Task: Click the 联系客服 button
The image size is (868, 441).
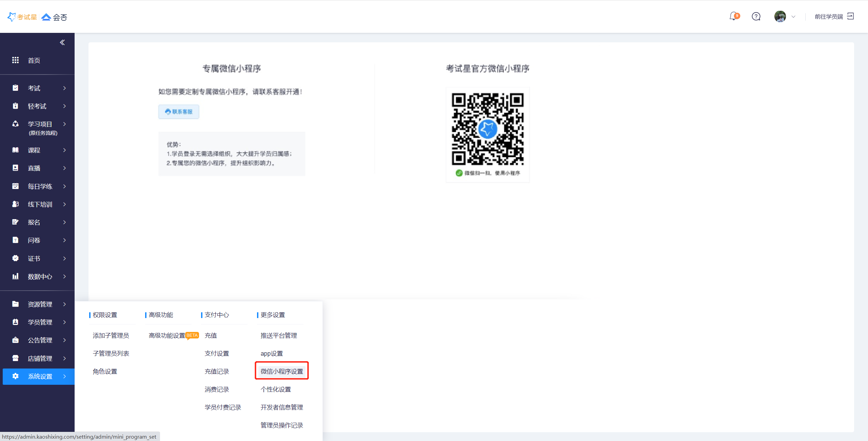Action: click(x=179, y=112)
